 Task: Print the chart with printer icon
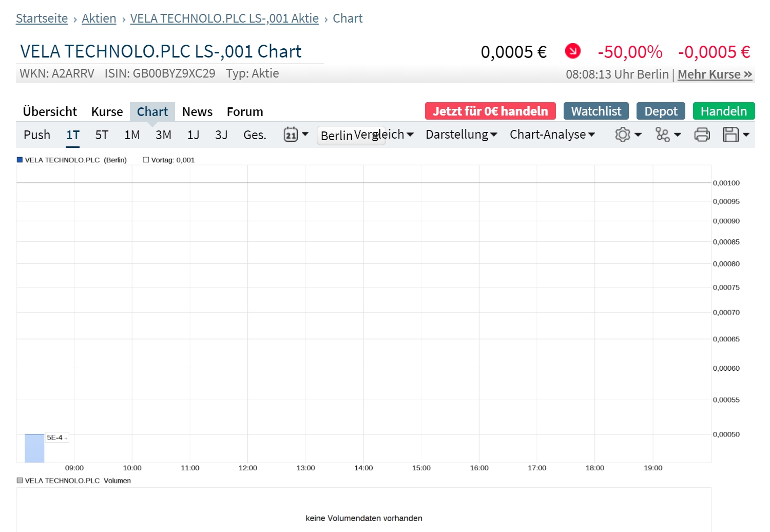(702, 135)
